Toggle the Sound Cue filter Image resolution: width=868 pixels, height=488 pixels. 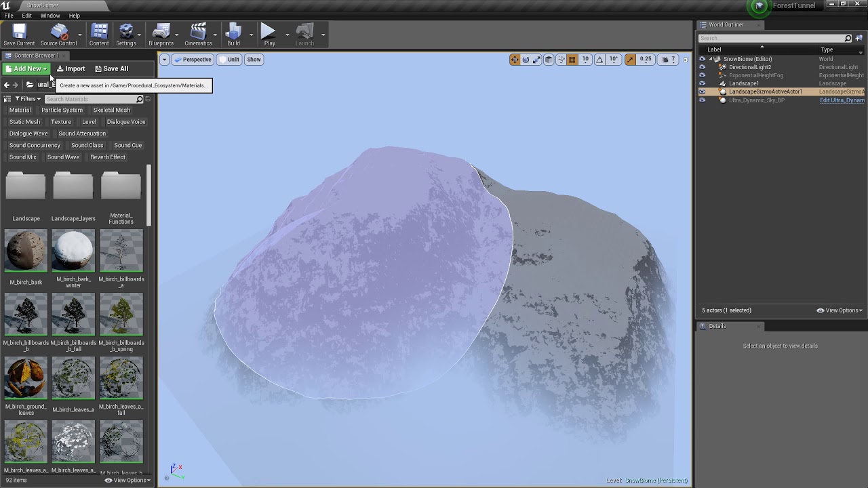[127, 145]
